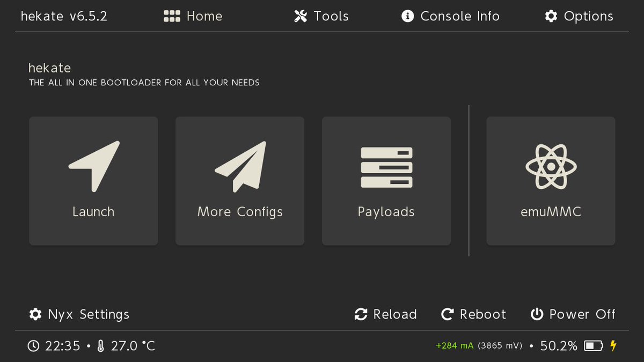
Task: Click the hekate v6.5.2 version text
Action: pyautogui.click(x=64, y=17)
